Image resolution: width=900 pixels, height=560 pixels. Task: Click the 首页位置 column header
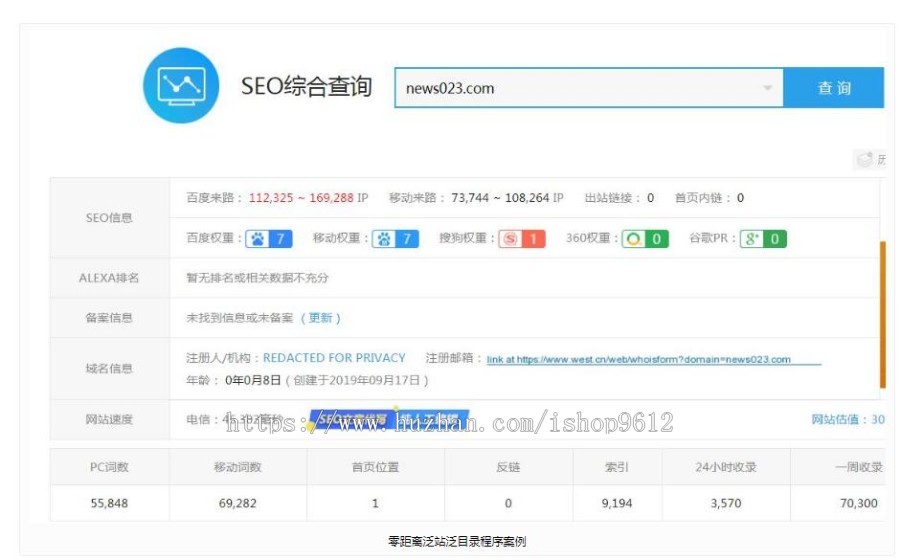tap(375, 467)
